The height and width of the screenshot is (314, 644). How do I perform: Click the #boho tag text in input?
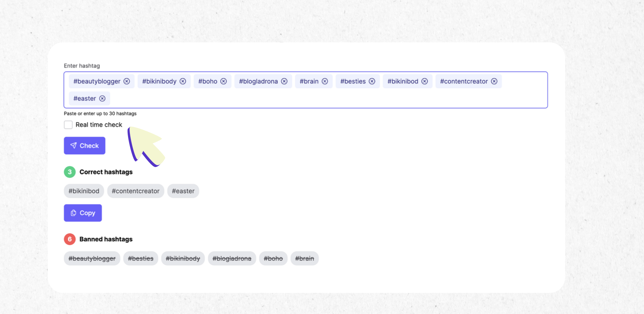(208, 81)
